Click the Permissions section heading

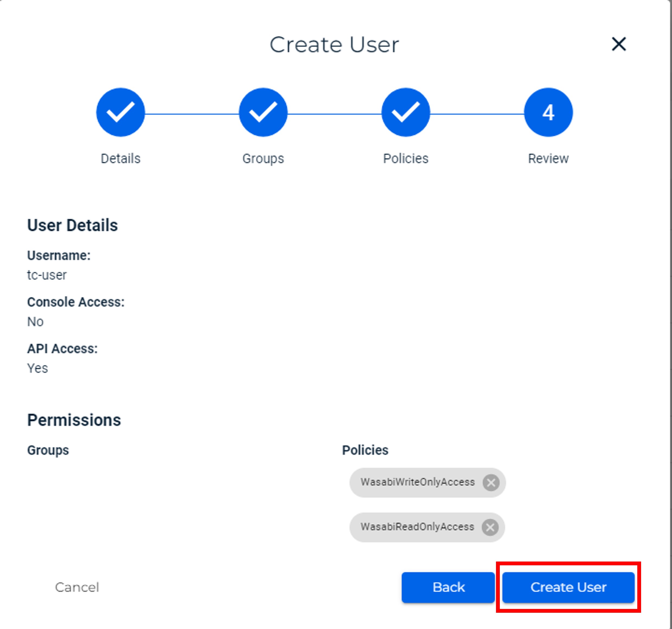pos(74,420)
